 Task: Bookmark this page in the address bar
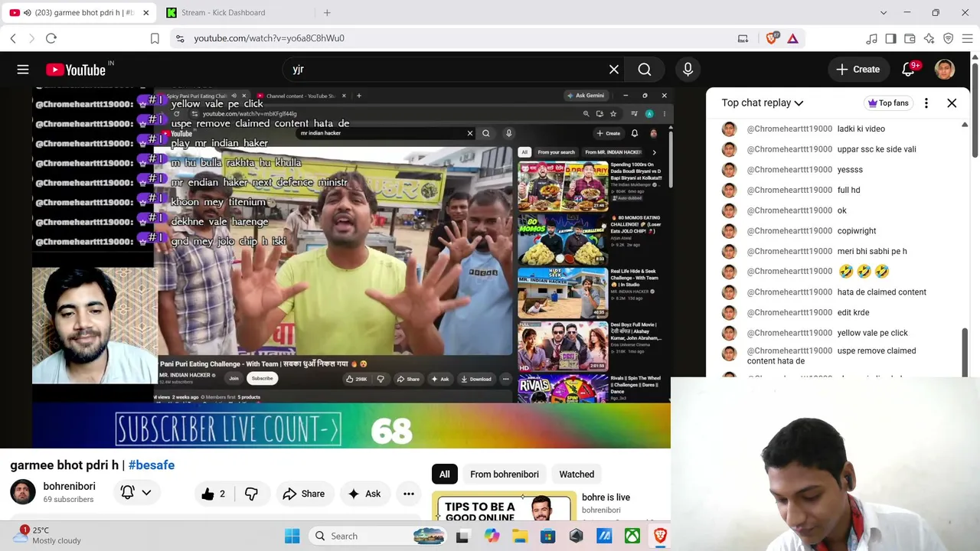pos(155,38)
